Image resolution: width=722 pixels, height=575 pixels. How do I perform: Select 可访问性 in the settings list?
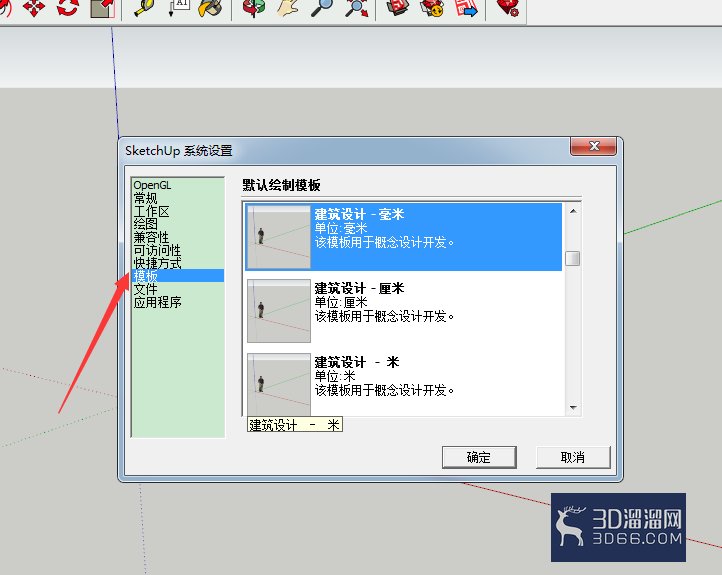tap(157, 250)
